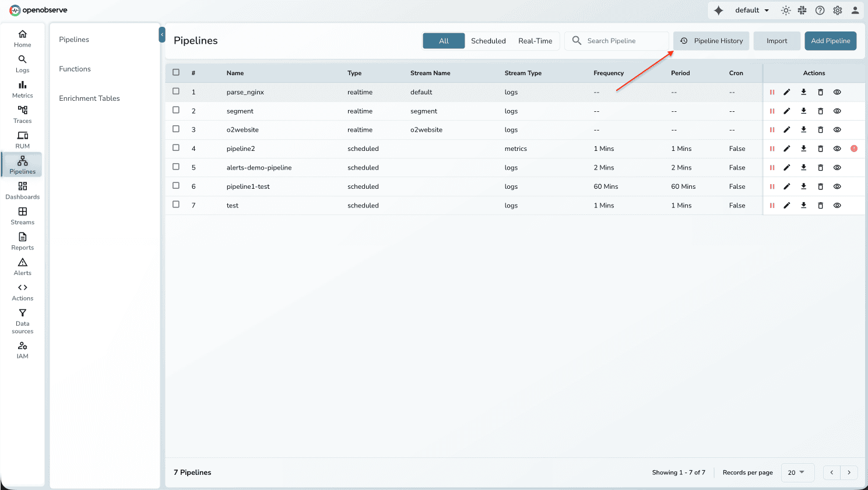Edit the segment pipeline with pencil icon
868x490 pixels.
point(787,111)
